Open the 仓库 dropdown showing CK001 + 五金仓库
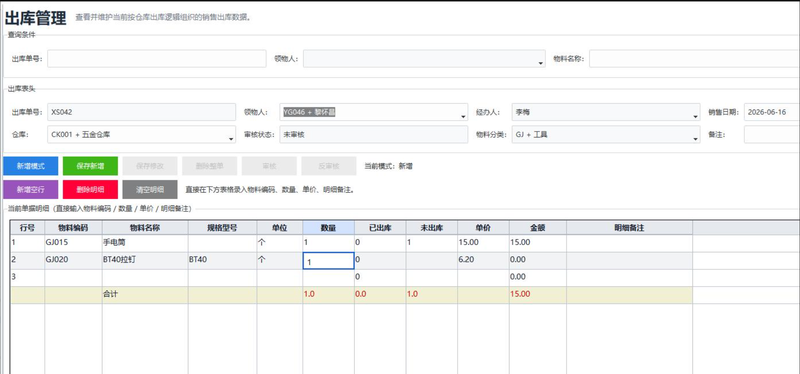This screenshot has width=800, height=374. 141,135
